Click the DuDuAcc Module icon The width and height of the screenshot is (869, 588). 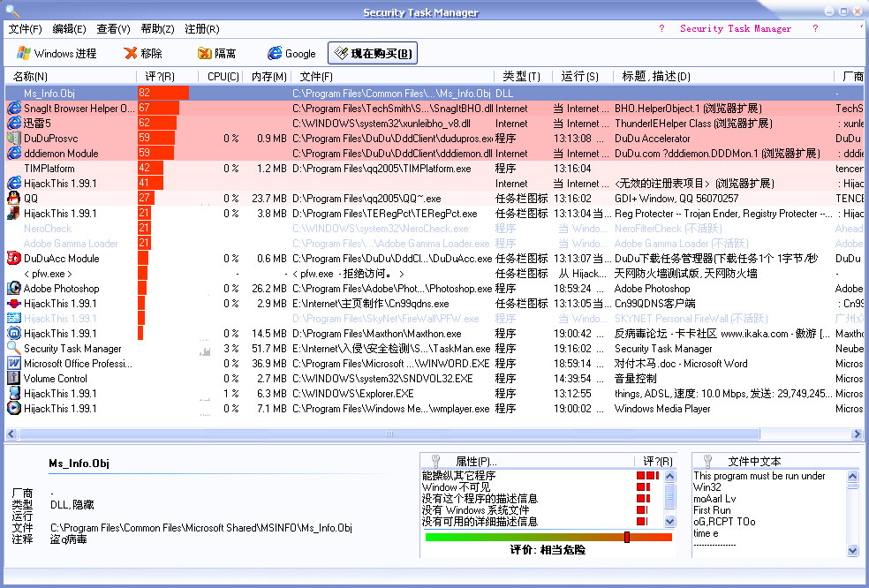pyautogui.click(x=14, y=258)
